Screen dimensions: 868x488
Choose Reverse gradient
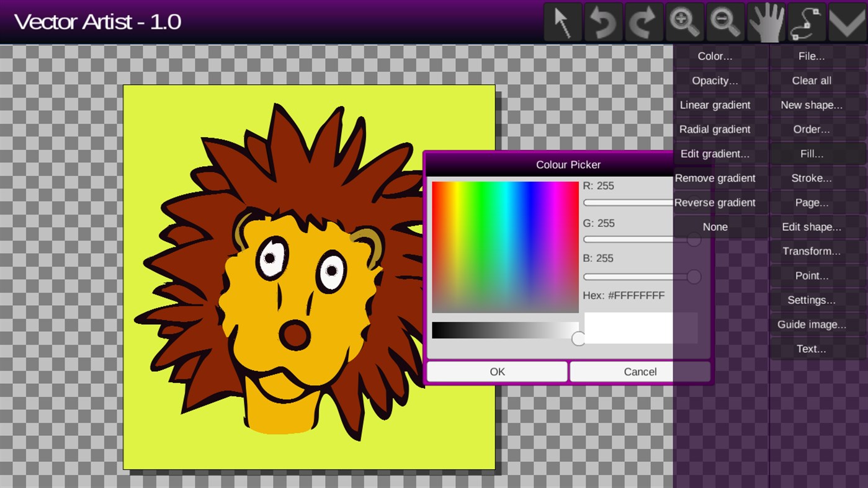715,202
